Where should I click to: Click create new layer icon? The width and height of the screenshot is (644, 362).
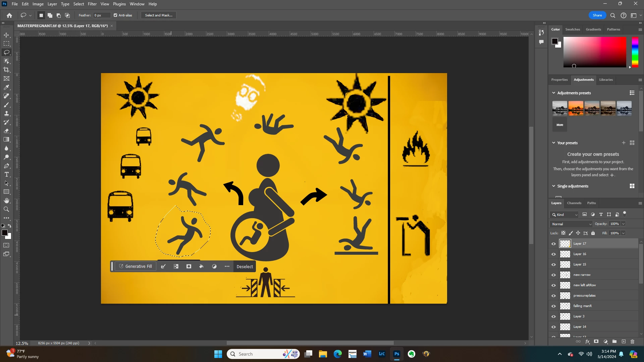tap(624, 342)
